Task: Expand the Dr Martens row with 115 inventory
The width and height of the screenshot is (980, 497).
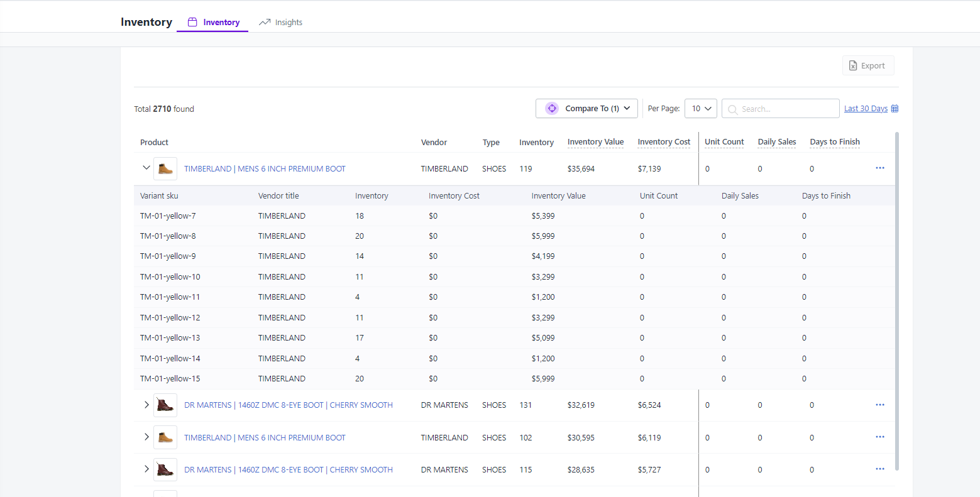Action: (146, 469)
